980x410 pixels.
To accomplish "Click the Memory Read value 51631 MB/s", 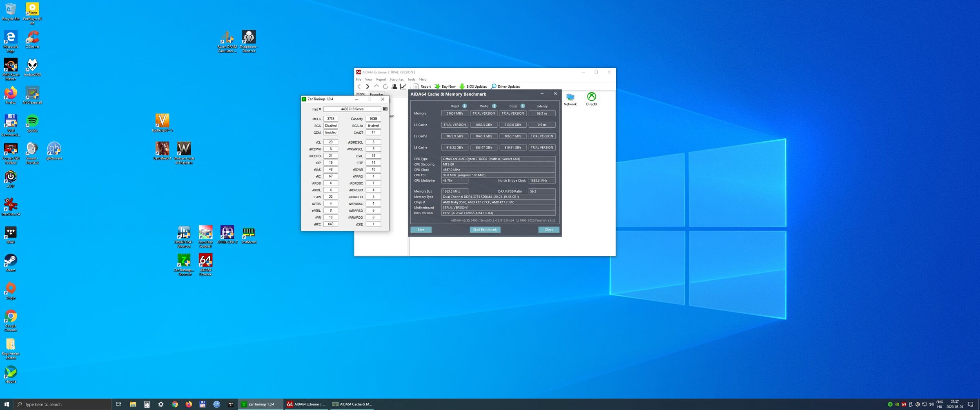I will coord(454,113).
